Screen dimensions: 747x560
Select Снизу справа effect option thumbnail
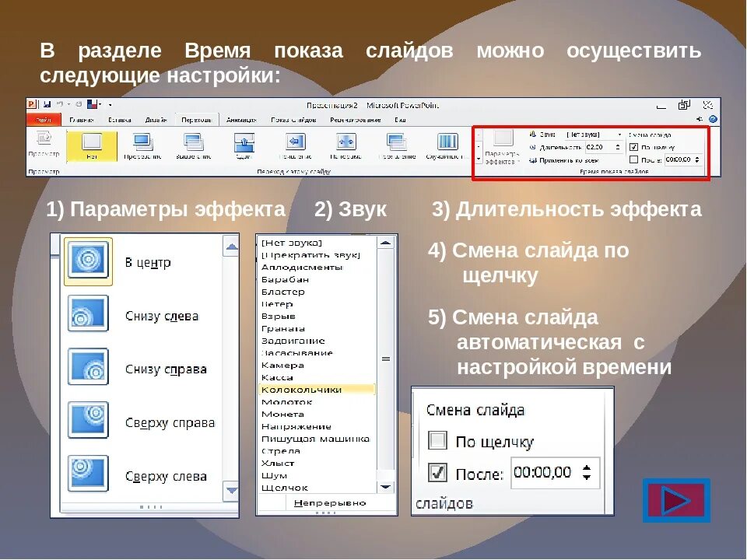pos(88,366)
